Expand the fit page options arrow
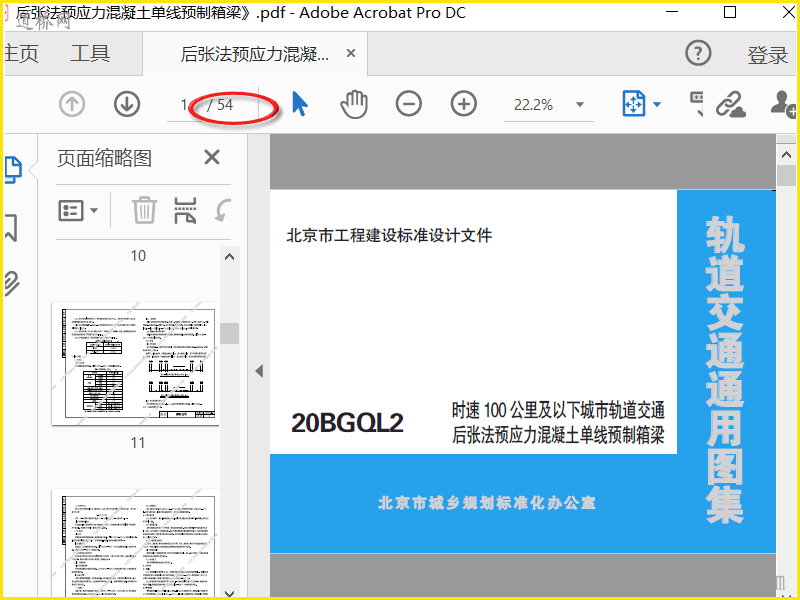 coord(657,105)
